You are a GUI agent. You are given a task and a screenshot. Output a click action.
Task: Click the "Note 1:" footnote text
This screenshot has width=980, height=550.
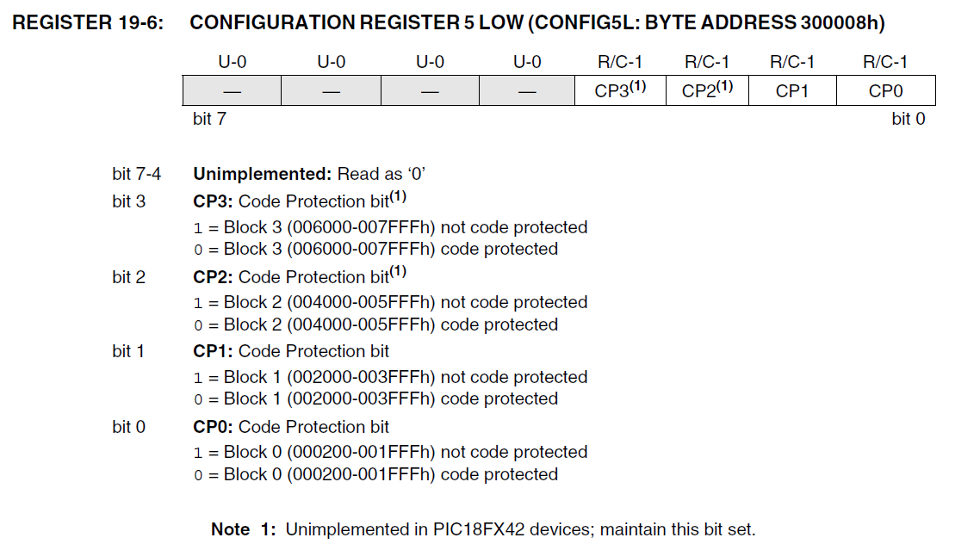(482, 529)
